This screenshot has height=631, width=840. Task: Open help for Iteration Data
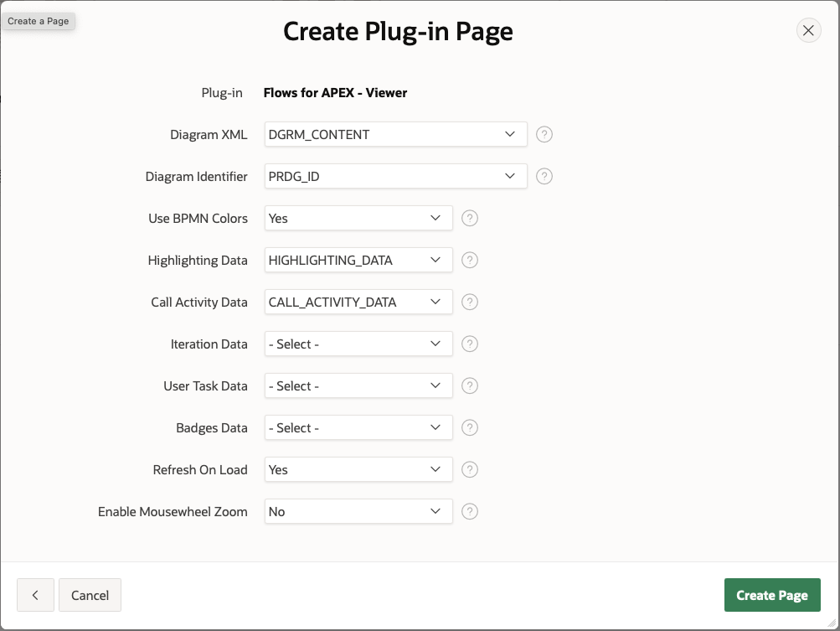(x=470, y=344)
